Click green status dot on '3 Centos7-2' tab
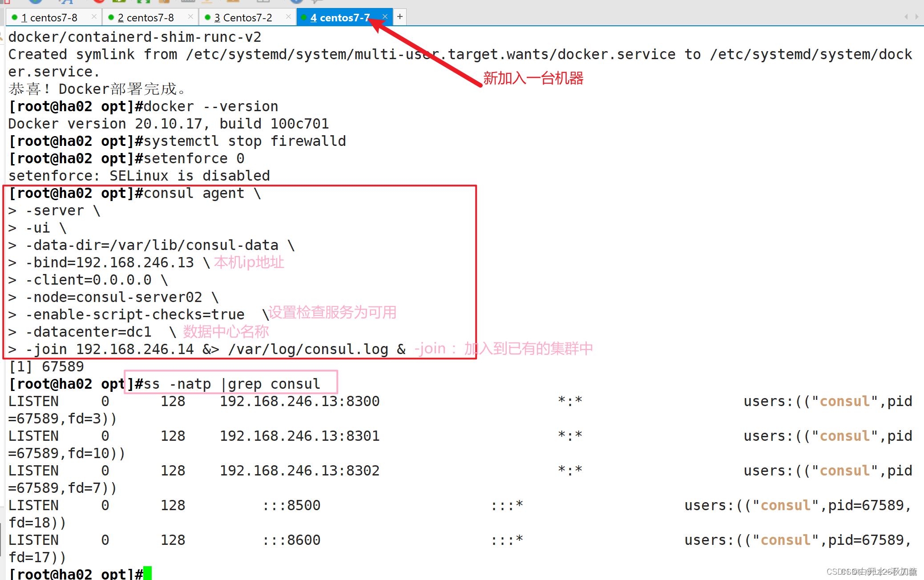 pos(207,17)
